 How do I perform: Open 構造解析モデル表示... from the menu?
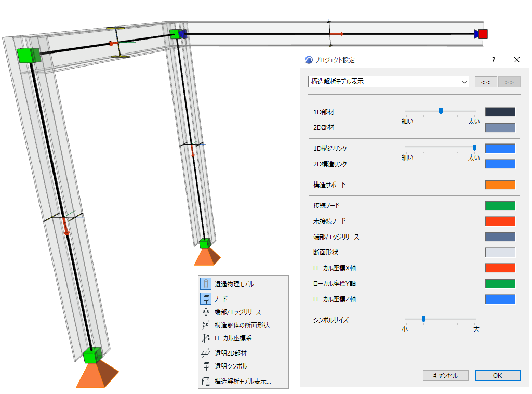tap(243, 381)
